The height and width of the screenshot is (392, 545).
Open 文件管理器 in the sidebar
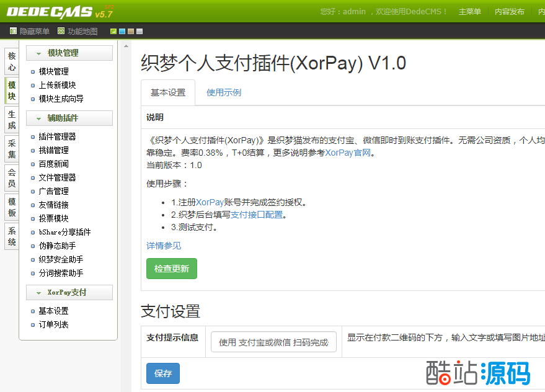pyautogui.click(x=57, y=177)
